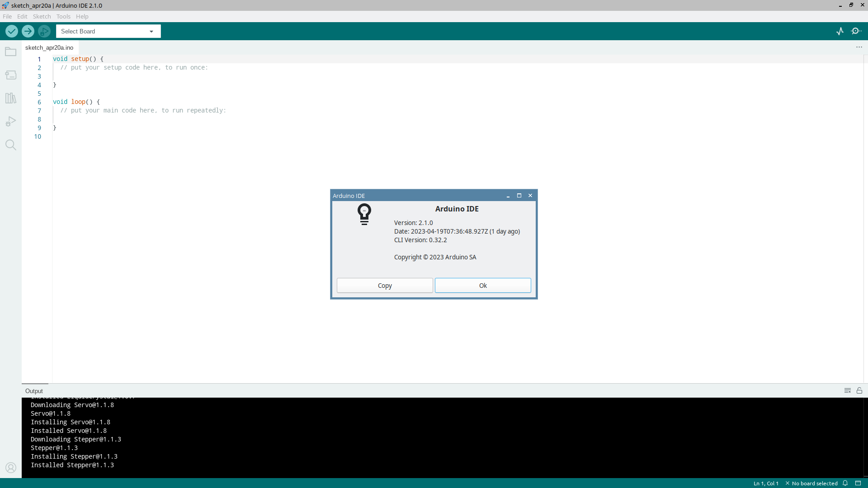The height and width of the screenshot is (488, 868).
Task: Close the Arduino IDE about dialog
Action: coord(530,196)
